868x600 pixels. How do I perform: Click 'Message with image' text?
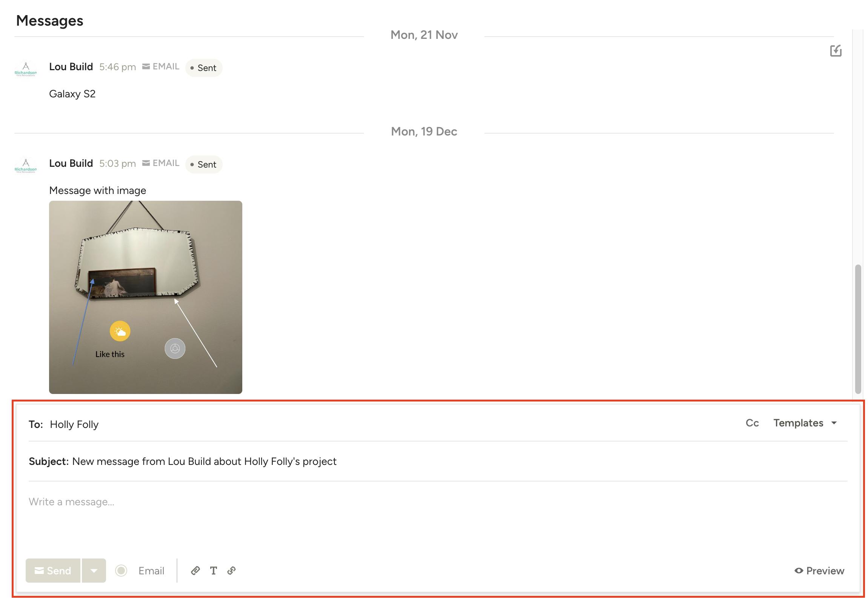(x=97, y=190)
